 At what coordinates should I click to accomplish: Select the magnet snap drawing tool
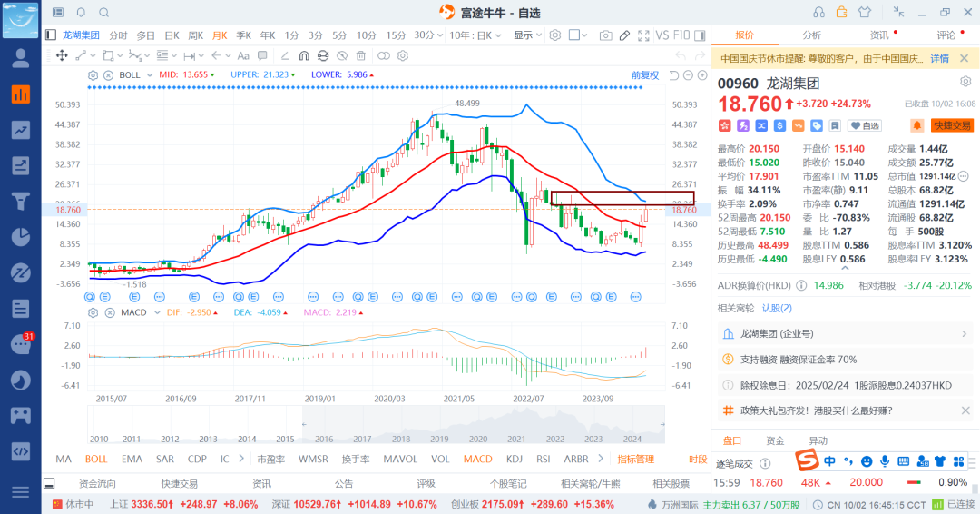[304, 55]
